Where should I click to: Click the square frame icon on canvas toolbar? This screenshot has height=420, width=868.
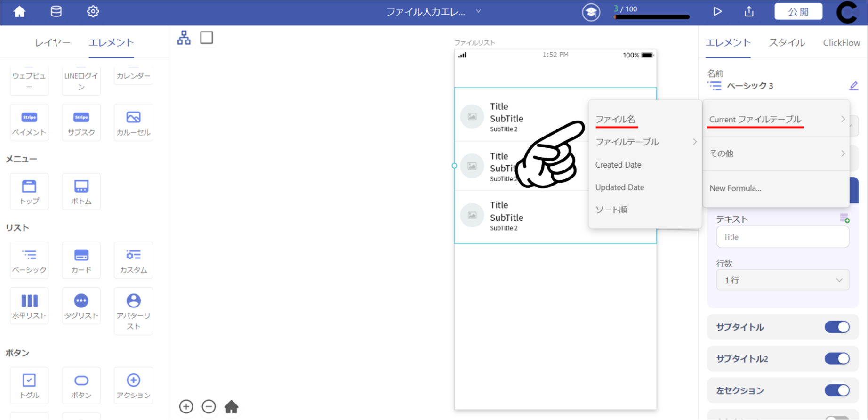(207, 38)
